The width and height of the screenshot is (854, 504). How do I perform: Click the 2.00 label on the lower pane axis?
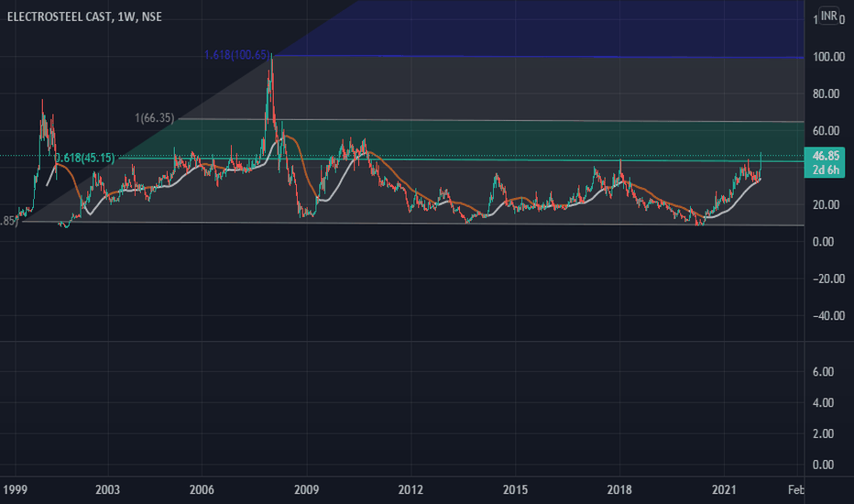(823, 433)
